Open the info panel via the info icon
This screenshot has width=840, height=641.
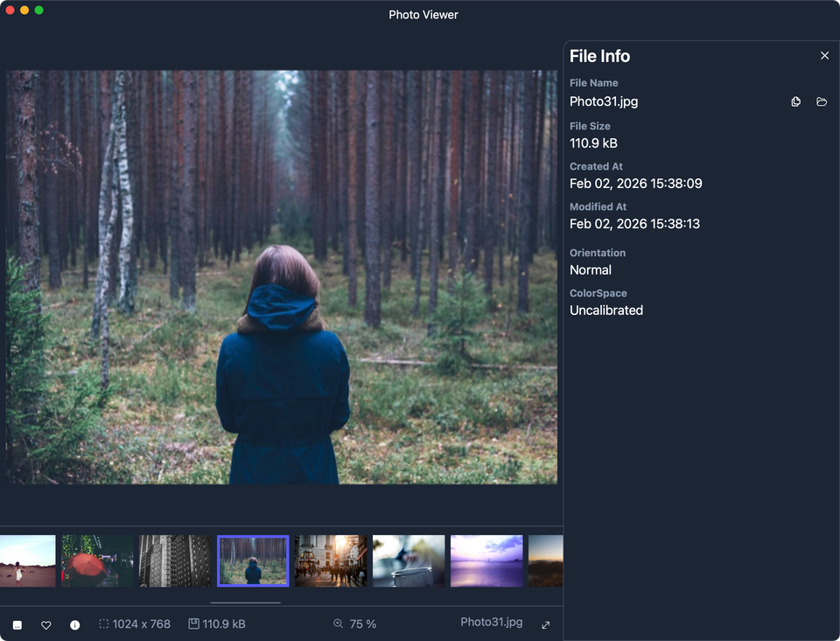click(x=75, y=624)
